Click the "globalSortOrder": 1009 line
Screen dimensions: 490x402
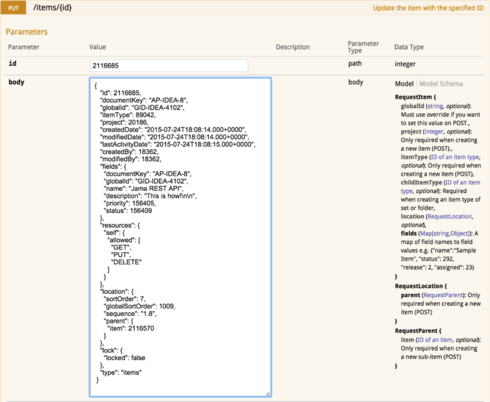click(x=140, y=306)
